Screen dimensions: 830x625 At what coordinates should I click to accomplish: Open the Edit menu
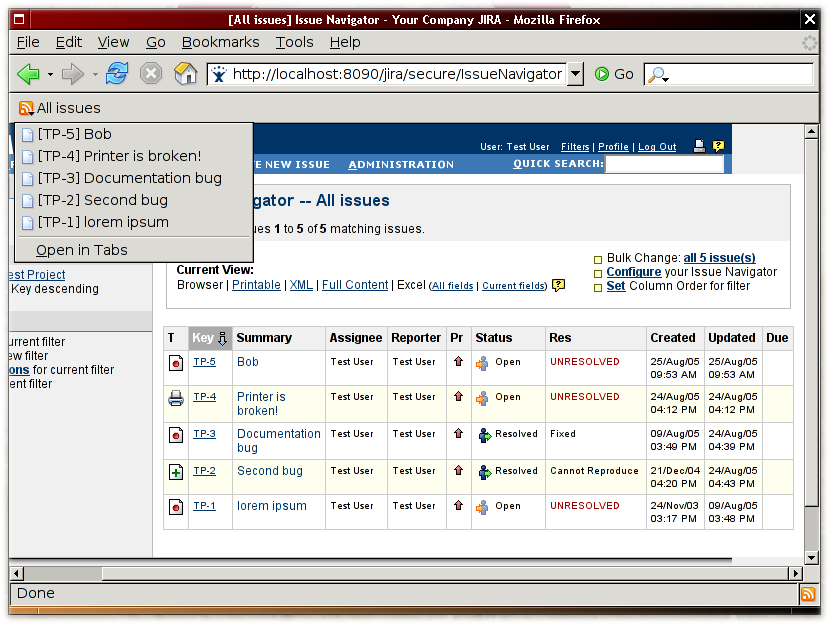point(69,42)
